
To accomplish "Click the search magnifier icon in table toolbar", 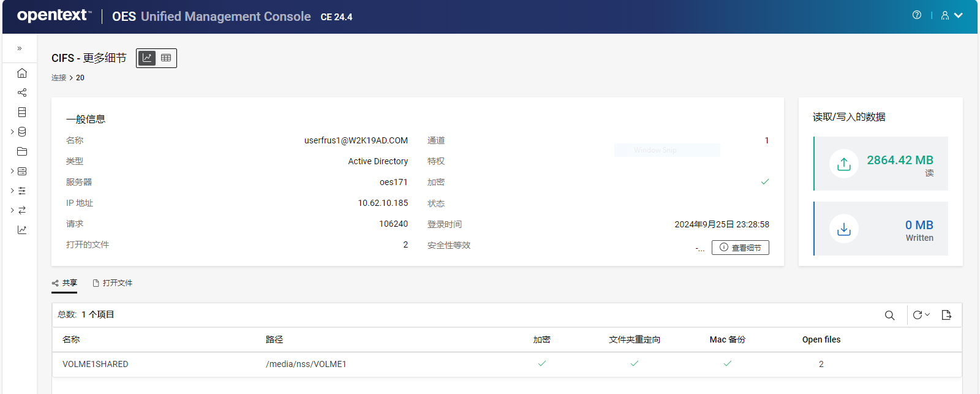I will pos(890,315).
